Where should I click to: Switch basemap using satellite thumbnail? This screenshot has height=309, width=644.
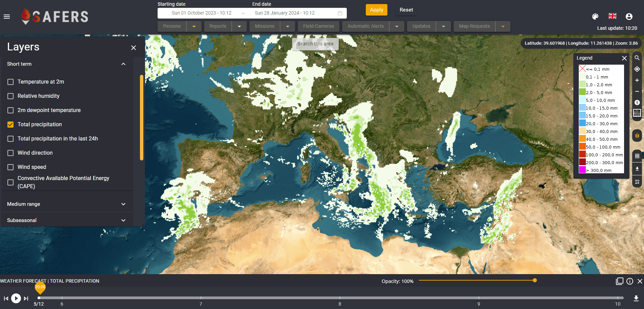click(637, 113)
